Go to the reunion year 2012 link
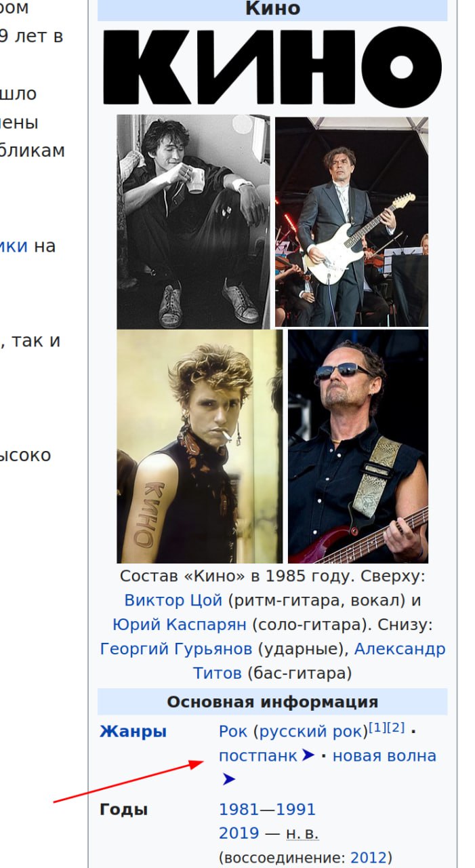Screen dimensions: 475x868 click(x=368, y=858)
